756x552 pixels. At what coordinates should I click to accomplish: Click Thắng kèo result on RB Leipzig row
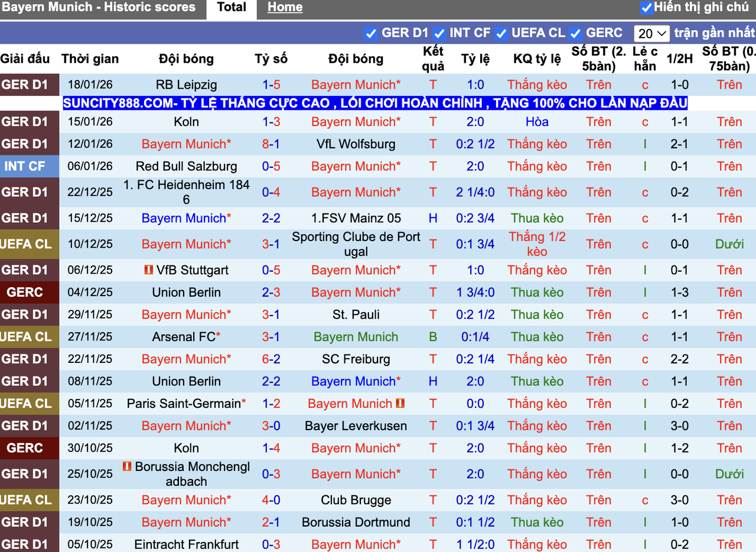(536, 85)
